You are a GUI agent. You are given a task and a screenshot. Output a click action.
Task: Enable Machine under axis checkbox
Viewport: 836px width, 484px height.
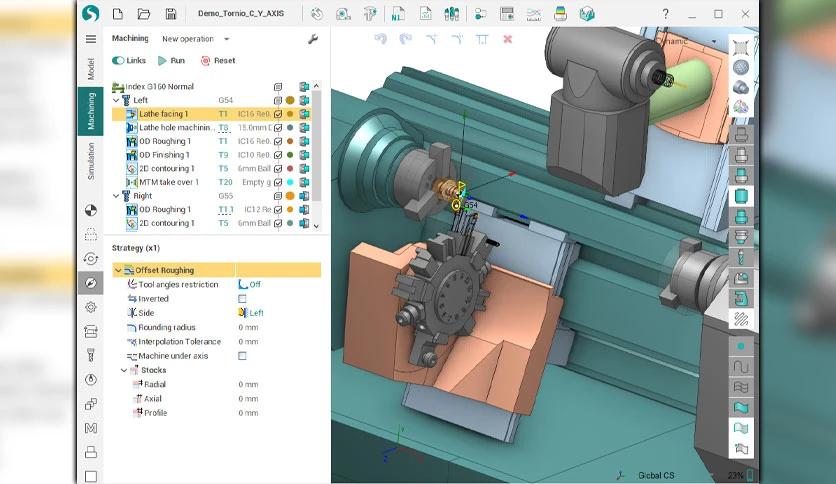tap(242, 356)
